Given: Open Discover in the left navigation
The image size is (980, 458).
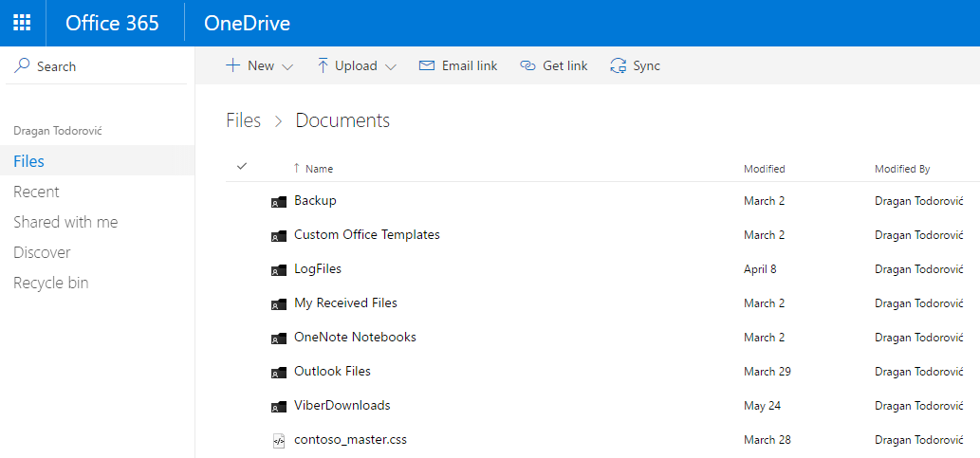Looking at the screenshot, I should [42, 252].
